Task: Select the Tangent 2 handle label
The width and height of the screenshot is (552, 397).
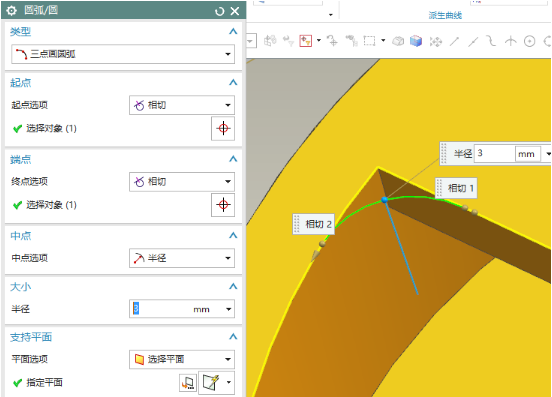Action: 314,224
